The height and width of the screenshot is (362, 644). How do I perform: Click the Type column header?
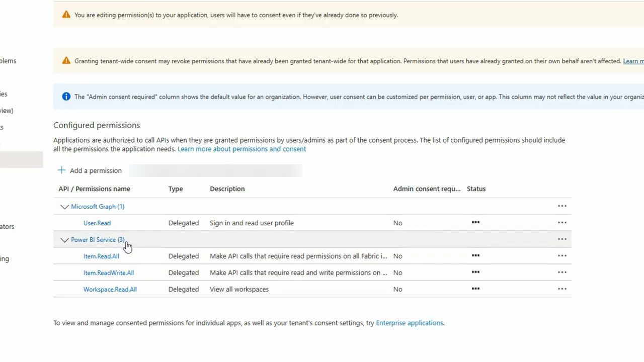176,189
